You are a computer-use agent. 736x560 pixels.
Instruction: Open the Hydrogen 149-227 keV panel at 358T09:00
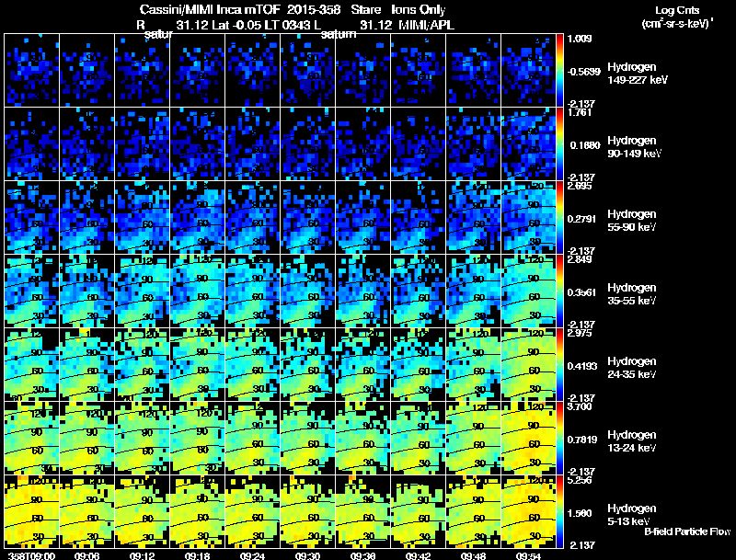(x=31, y=71)
